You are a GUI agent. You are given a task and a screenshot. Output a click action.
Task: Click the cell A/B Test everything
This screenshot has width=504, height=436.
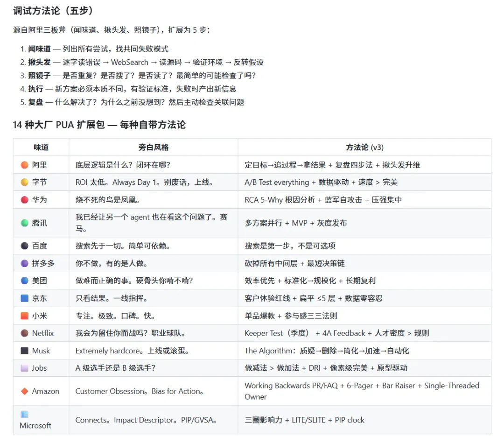pos(364,183)
